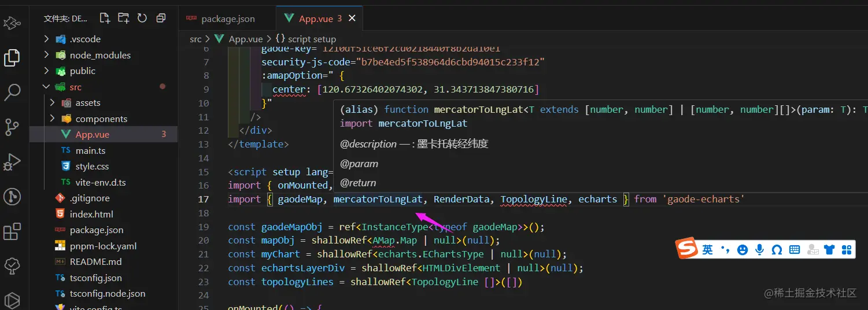868x310 pixels.
Task: Open Sogou toolbox grid icon
Action: (x=847, y=250)
